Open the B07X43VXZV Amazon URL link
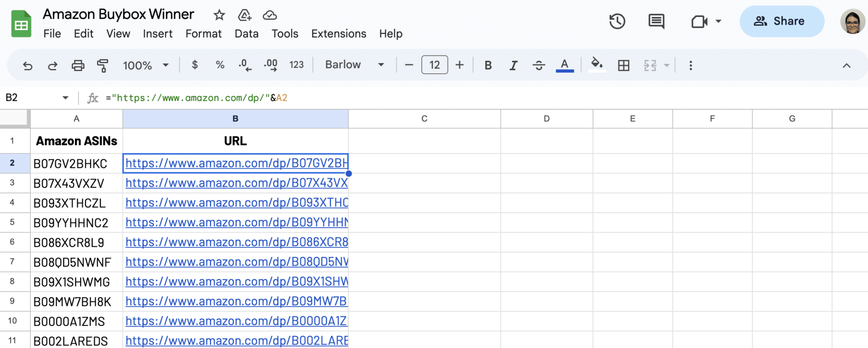Viewport: 868px width, 348px height. click(x=236, y=183)
